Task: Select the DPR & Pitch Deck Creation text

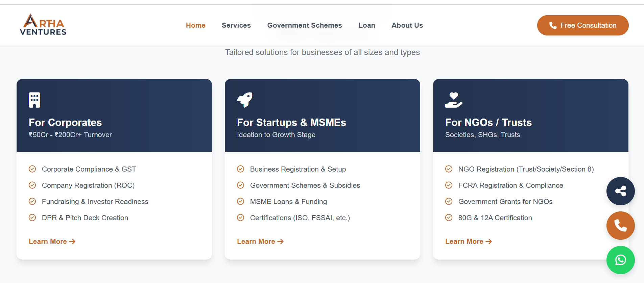Action: pyautogui.click(x=85, y=218)
